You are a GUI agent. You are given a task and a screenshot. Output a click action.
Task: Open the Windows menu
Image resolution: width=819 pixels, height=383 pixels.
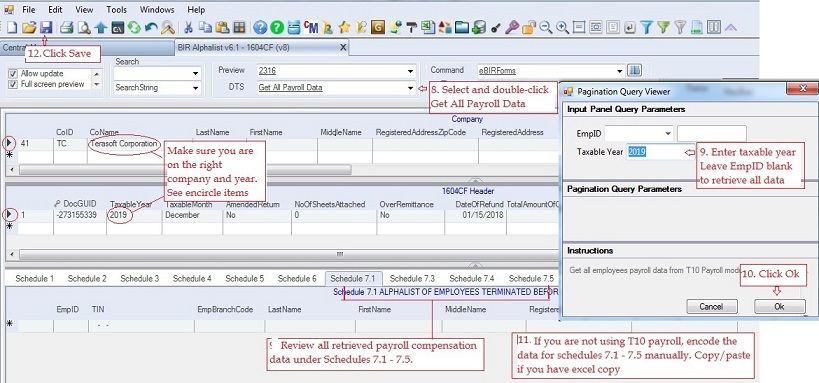tap(157, 9)
